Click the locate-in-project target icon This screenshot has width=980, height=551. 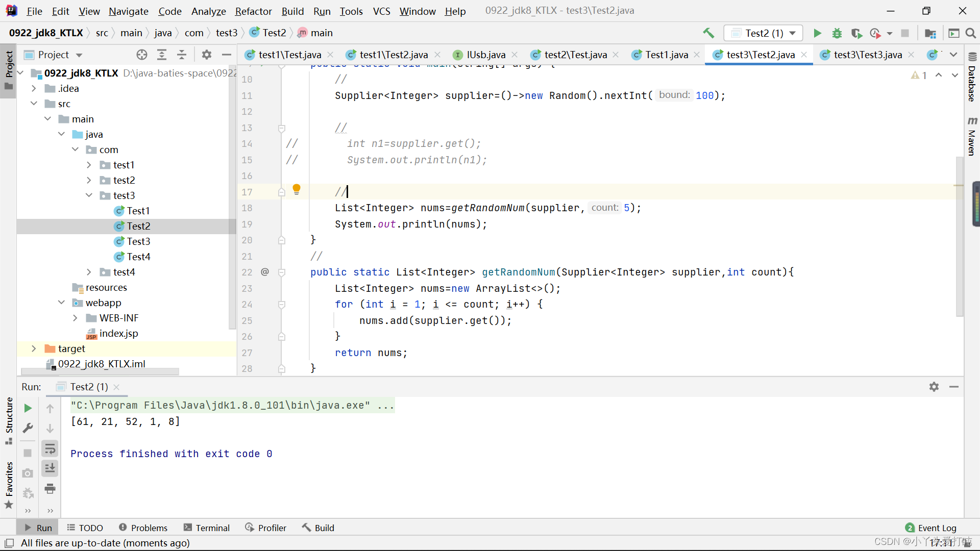pyautogui.click(x=142, y=55)
